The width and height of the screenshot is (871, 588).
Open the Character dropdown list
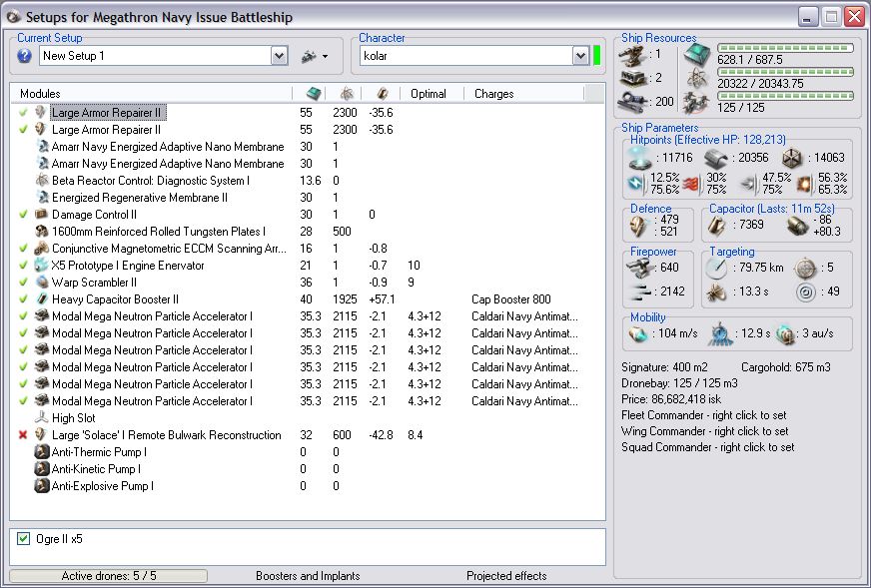[580, 57]
